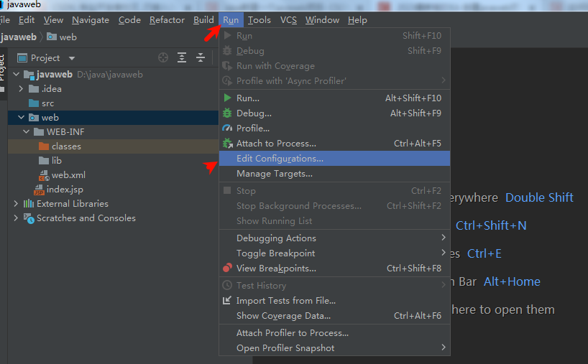Image resolution: width=588 pixels, height=364 pixels.
Task: Collapse the javaweb project root node
Action: [x=16, y=74]
